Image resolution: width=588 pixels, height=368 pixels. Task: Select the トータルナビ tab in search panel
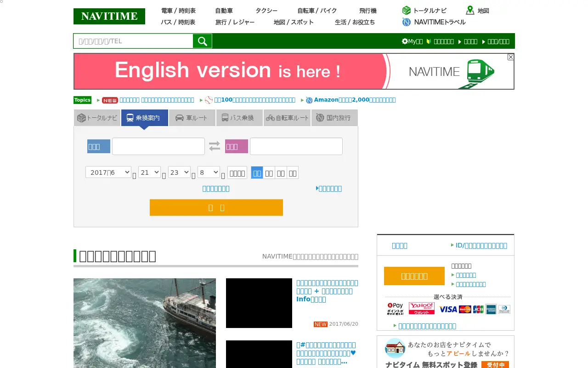point(97,118)
